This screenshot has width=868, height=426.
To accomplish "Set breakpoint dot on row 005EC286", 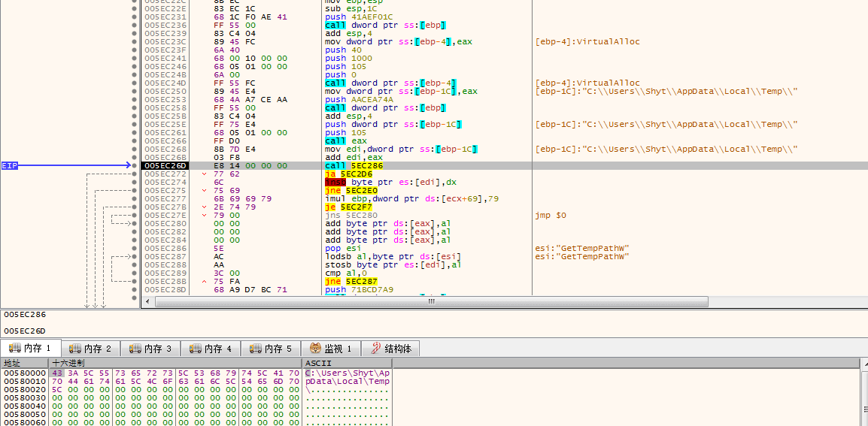I will coord(135,249).
